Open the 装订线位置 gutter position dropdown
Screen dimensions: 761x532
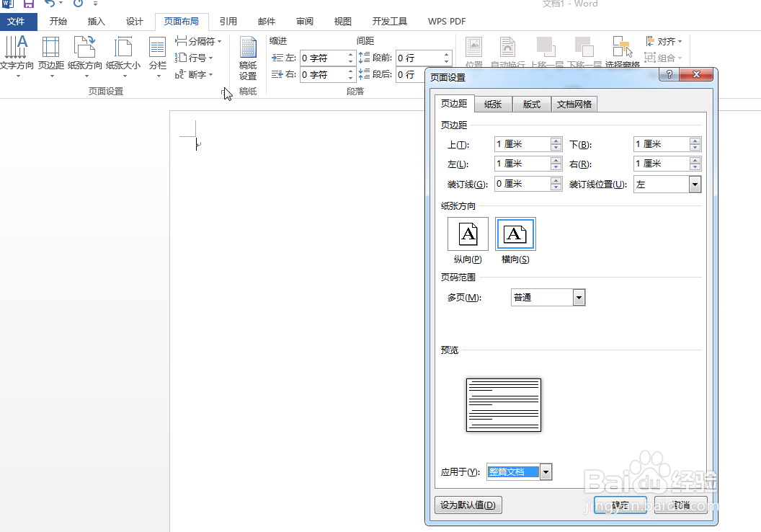[x=695, y=185]
